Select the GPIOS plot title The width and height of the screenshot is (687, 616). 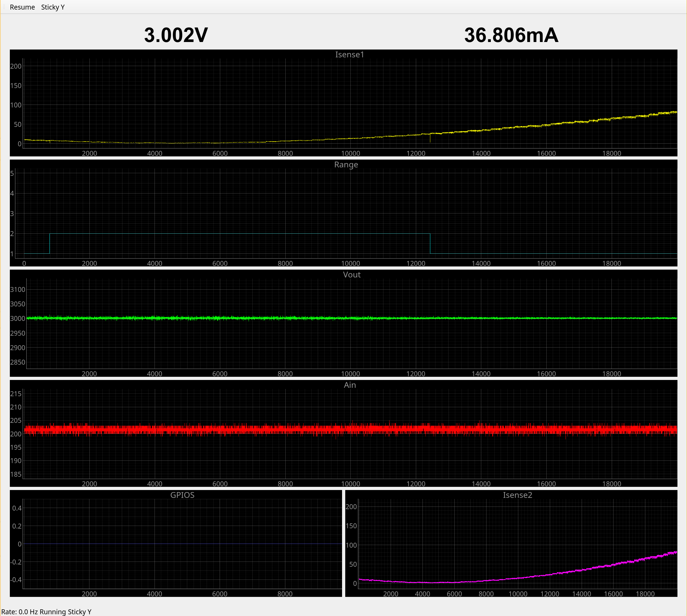click(x=182, y=495)
